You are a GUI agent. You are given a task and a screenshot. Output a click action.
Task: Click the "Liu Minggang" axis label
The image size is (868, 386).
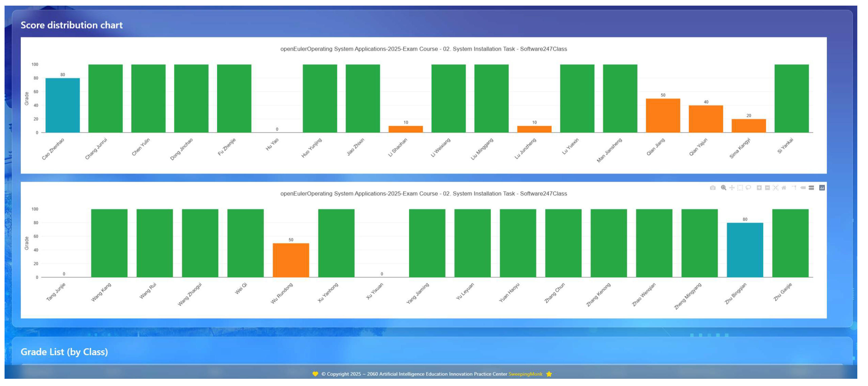482,149
